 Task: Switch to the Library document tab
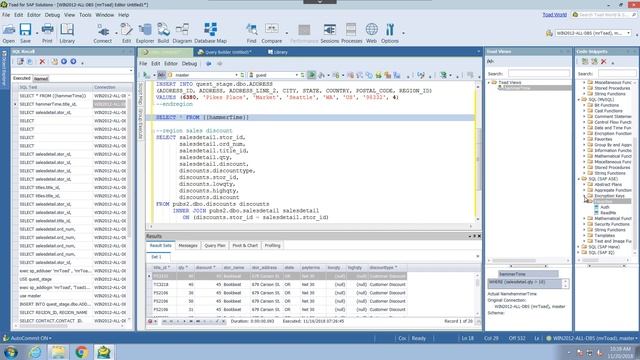(278, 52)
